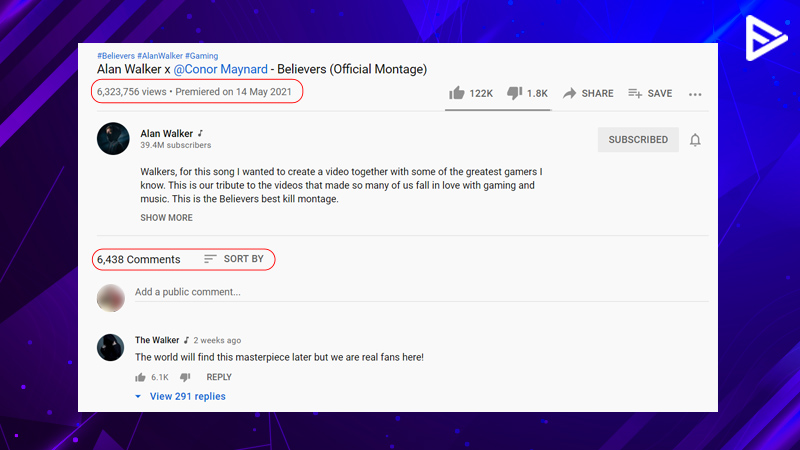Expand description with SHOW MORE

166,217
